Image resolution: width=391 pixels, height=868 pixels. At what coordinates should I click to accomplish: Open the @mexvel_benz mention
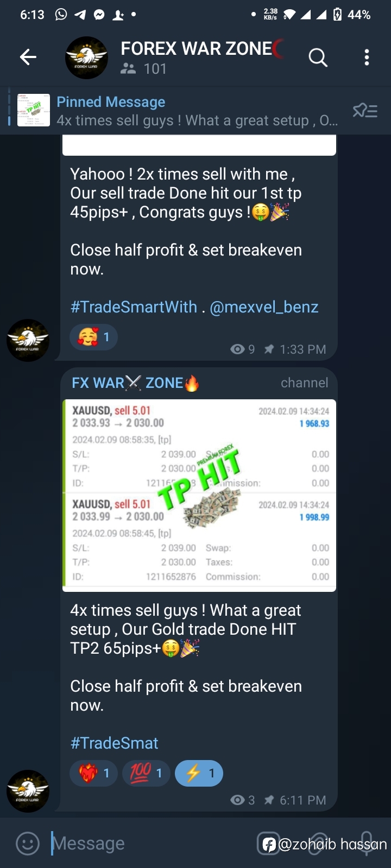(264, 307)
